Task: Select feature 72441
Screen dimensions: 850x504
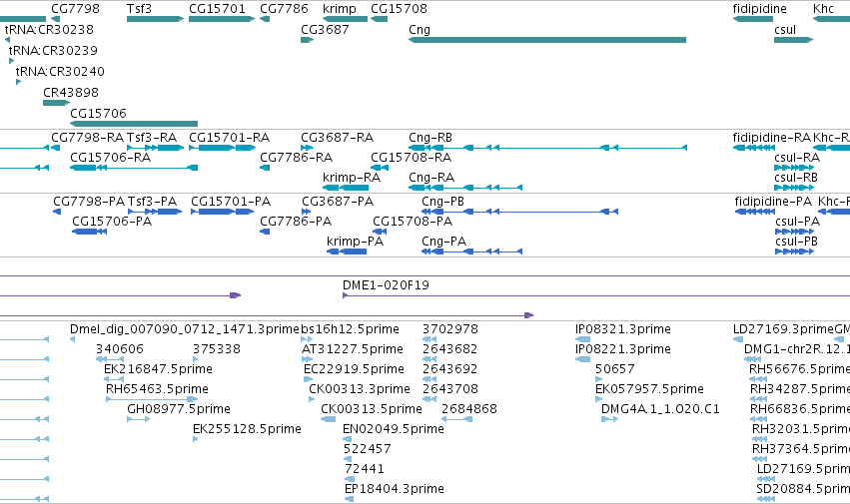Action: tap(350, 479)
